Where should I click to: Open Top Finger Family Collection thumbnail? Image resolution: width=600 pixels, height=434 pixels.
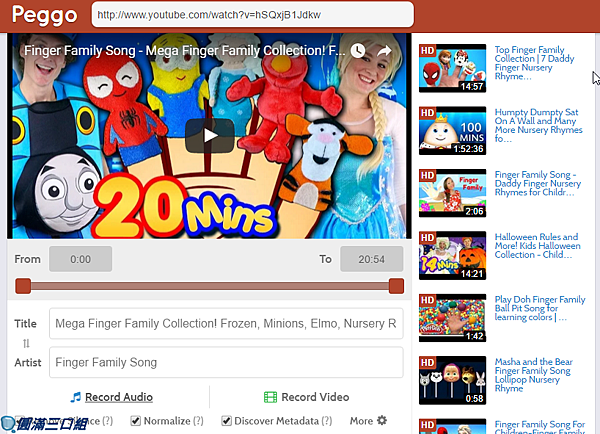click(452, 68)
